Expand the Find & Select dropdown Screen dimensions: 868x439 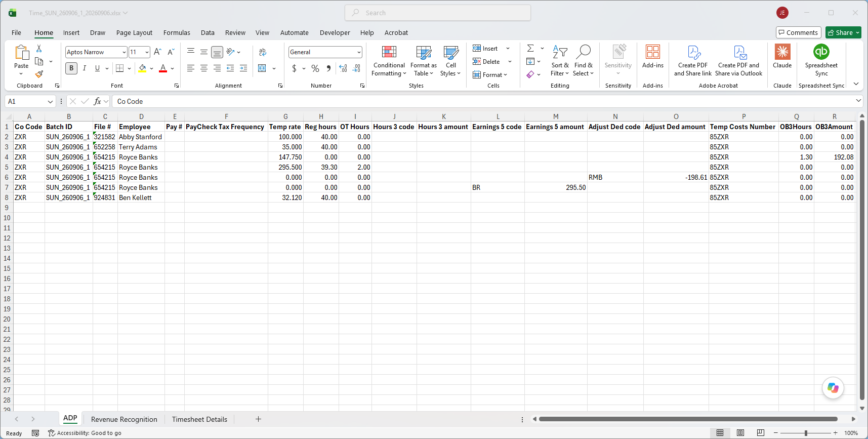pos(583,60)
